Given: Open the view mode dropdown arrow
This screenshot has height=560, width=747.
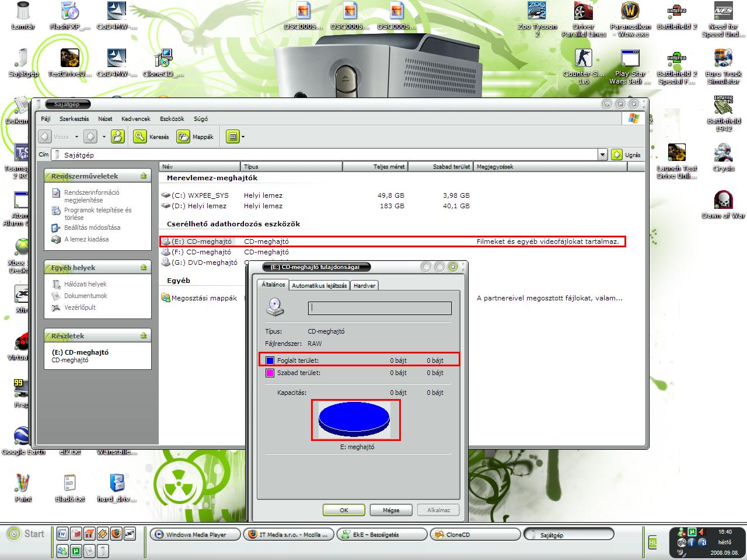Looking at the screenshot, I should click(x=243, y=137).
